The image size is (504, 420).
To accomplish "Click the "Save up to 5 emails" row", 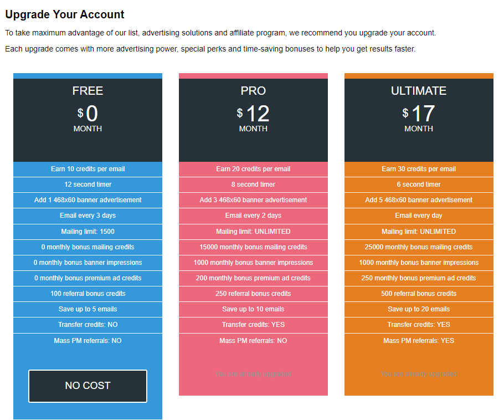I will (88, 309).
